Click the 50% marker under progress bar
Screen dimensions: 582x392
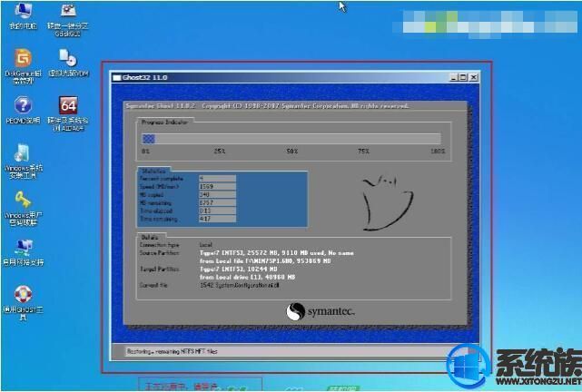(292, 152)
